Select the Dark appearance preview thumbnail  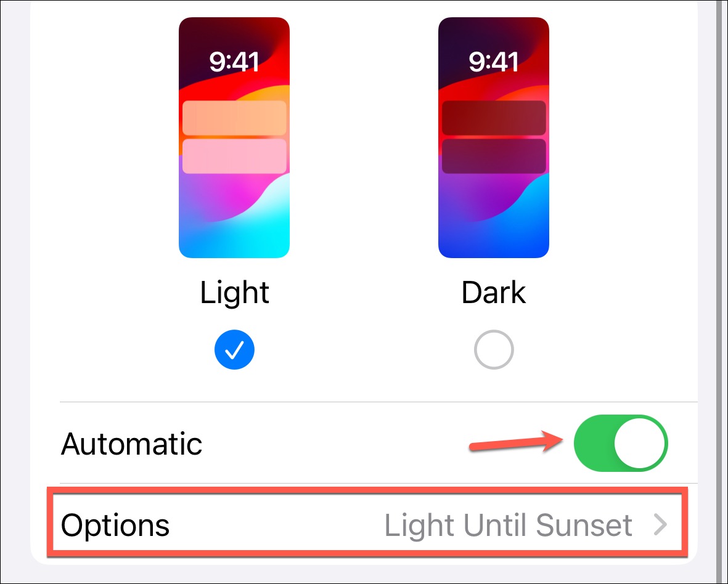coord(494,137)
